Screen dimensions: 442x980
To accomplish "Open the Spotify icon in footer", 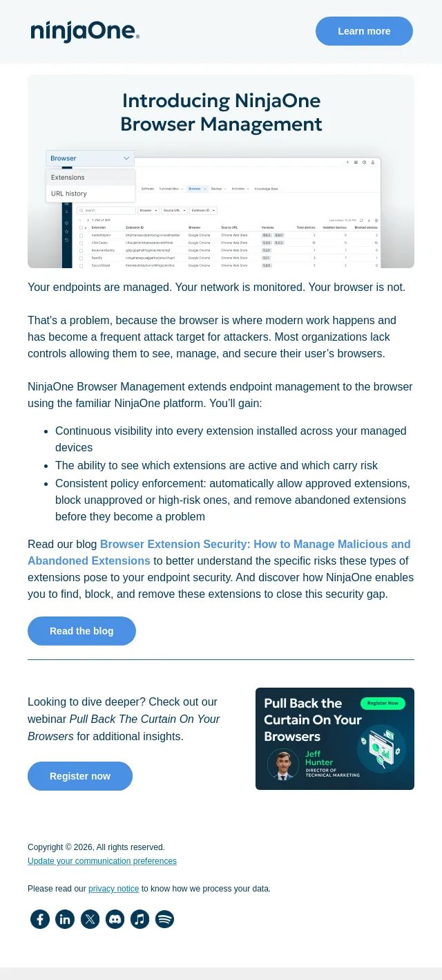I will click(x=164, y=919).
